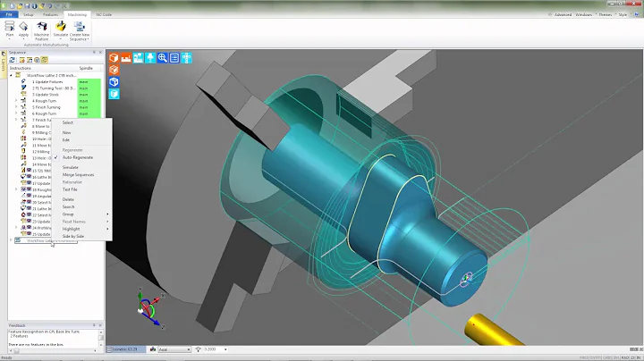This screenshot has height=361, width=644.
Task: Expand the second Workflow Lathe node at bottom
Action: pyautogui.click(x=11, y=240)
